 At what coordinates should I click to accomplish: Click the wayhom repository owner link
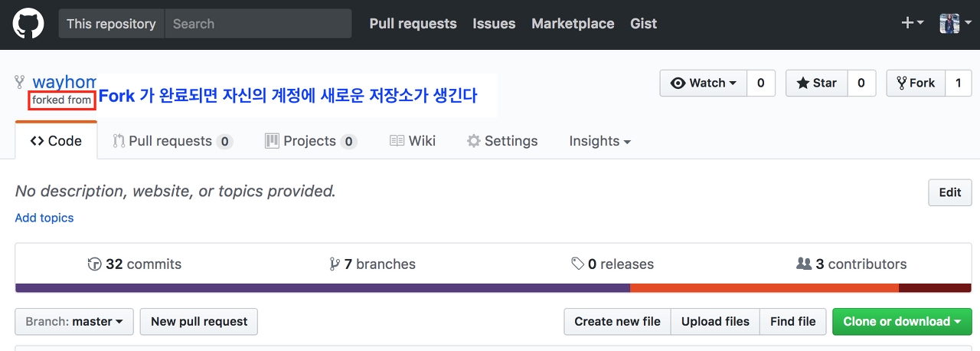[x=64, y=82]
